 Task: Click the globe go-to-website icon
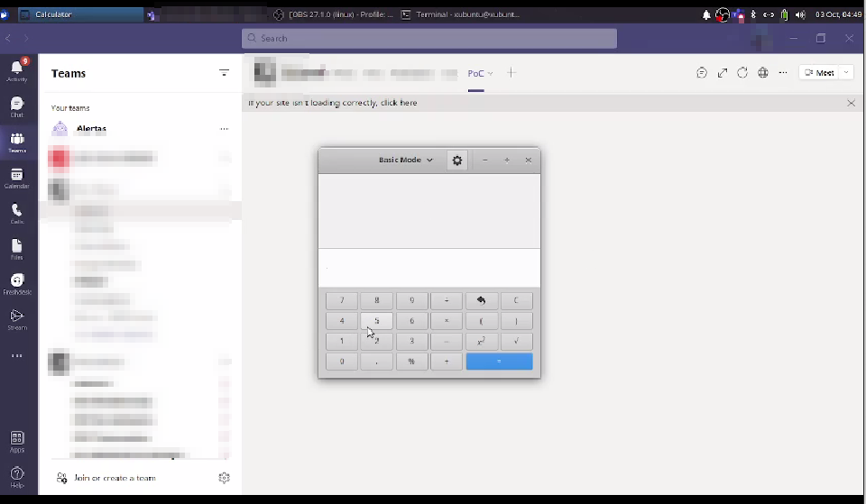point(763,73)
